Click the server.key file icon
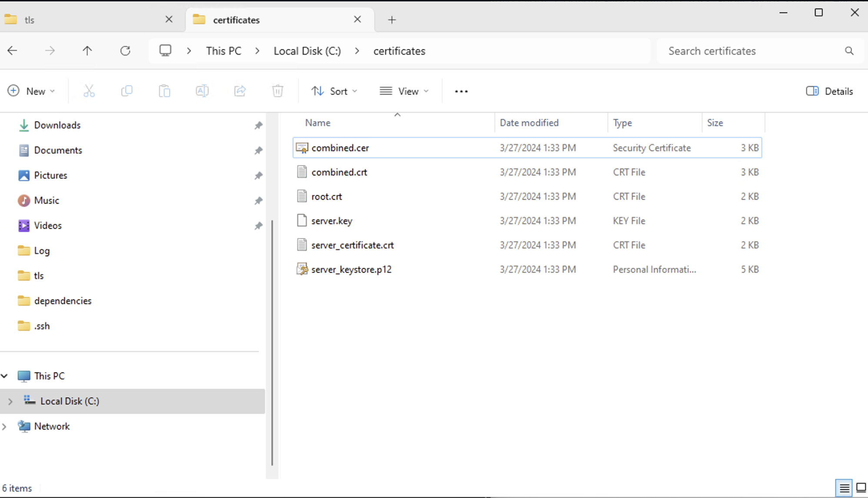Viewport: 868px width, 498px height. [x=302, y=221]
